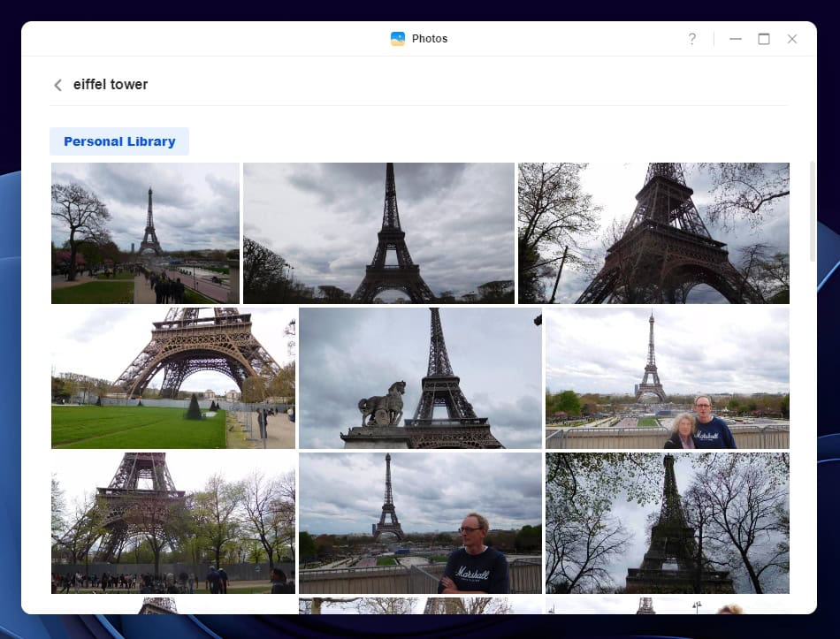Open top-middle tower silhouette against cloudy sky
840x639 pixels.
(x=378, y=233)
